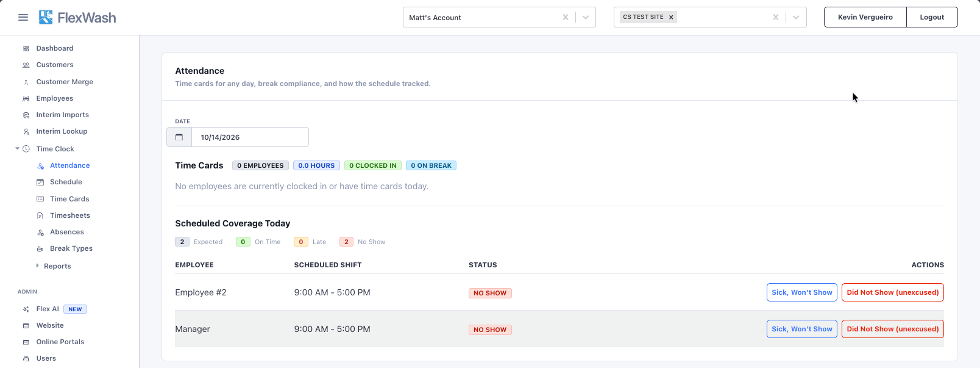This screenshot has width=980, height=368.
Task: Click the Flex AI sparkle icon
Action: 26,309
